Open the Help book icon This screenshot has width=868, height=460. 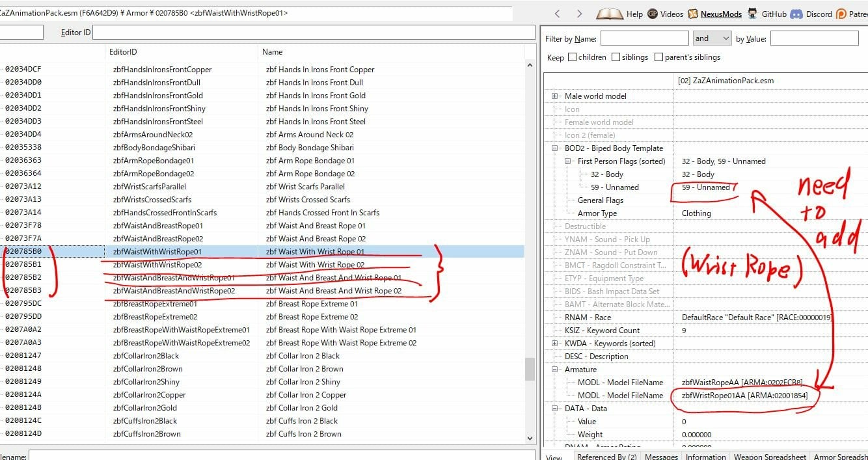click(x=610, y=14)
